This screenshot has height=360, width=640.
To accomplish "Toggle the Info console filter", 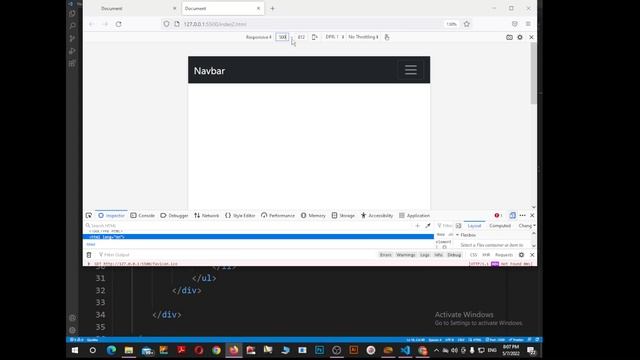I will (439, 255).
